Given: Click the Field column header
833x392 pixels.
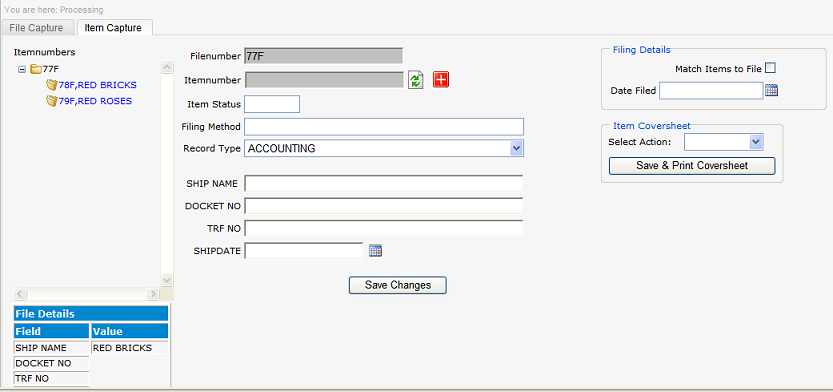Looking at the screenshot, I should tap(52, 331).
